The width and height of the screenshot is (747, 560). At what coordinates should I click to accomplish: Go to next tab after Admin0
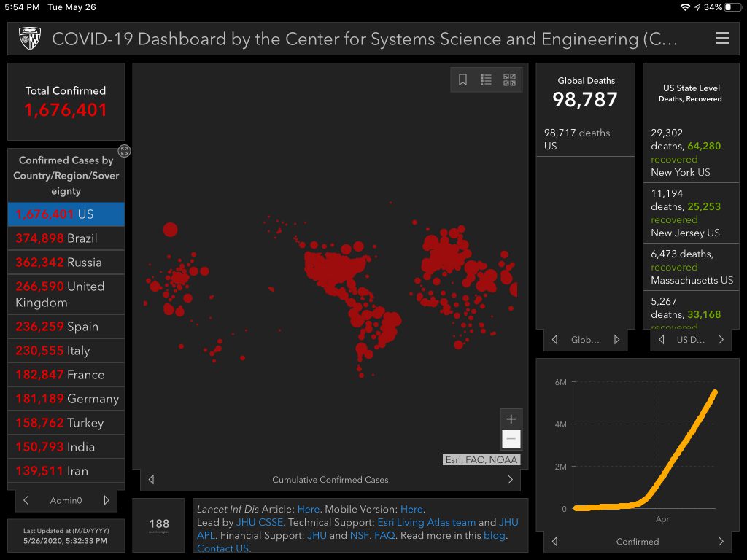(x=107, y=500)
